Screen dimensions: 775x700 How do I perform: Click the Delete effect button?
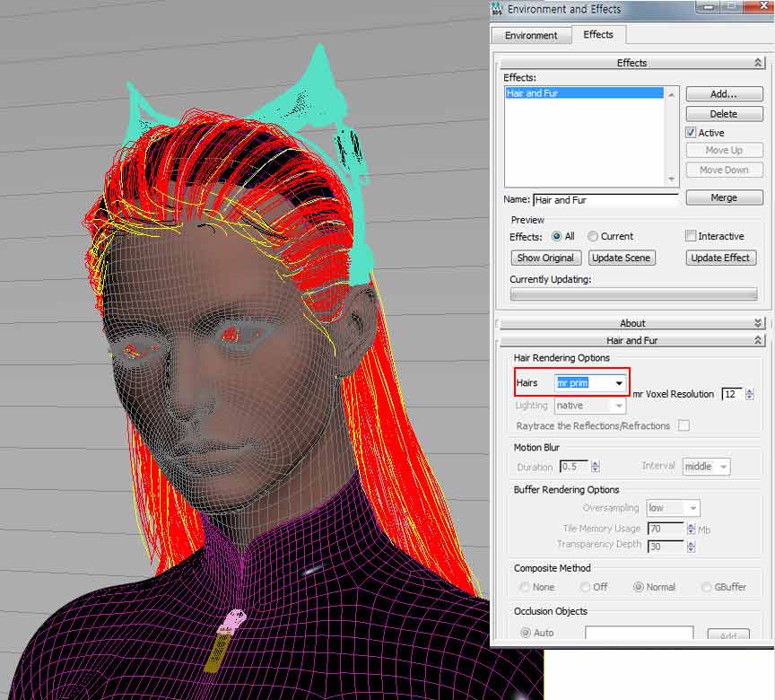(x=724, y=114)
